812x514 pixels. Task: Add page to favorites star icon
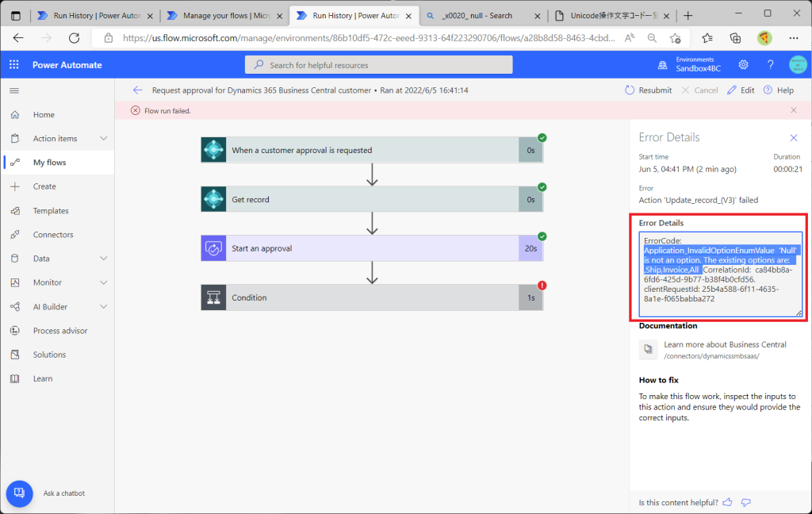pyautogui.click(x=676, y=38)
